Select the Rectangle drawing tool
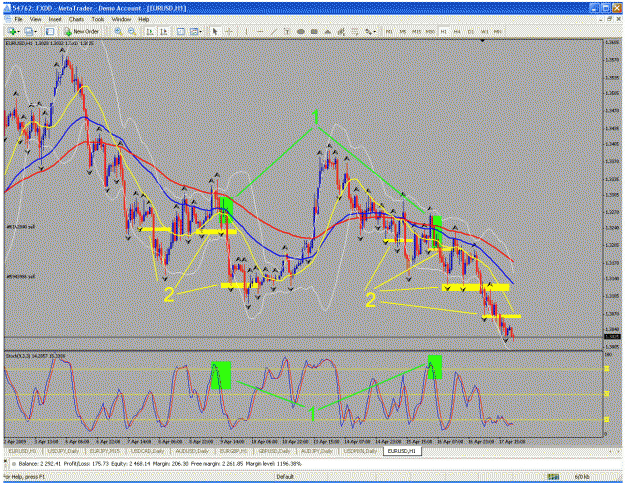The image size is (625, 483). [314, 31]
